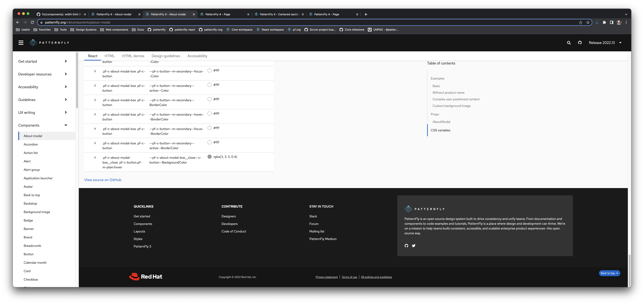Expand the about-modal-box__close BackgroundColor row
The width and height of the screenshot is (644, 304).
(95, 157)
